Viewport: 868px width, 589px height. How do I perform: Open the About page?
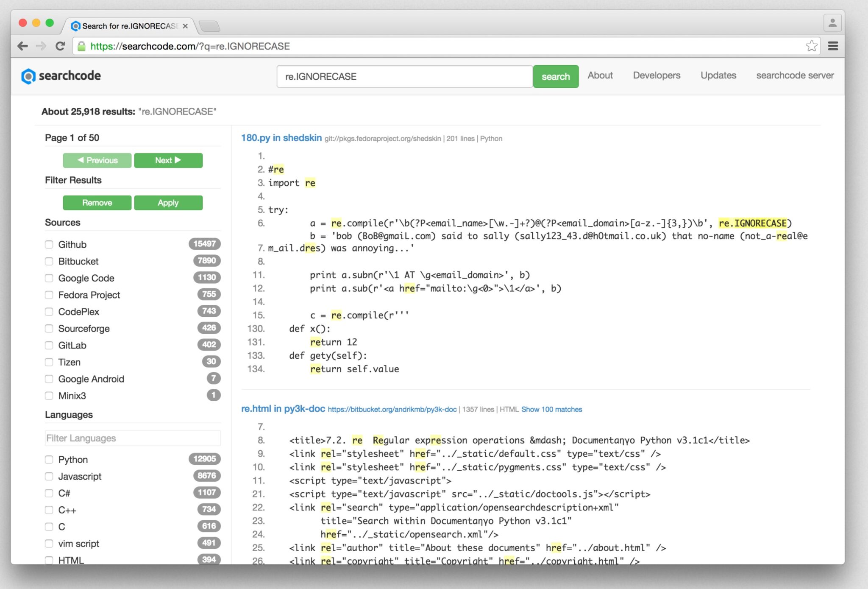(x=600, y=75)
